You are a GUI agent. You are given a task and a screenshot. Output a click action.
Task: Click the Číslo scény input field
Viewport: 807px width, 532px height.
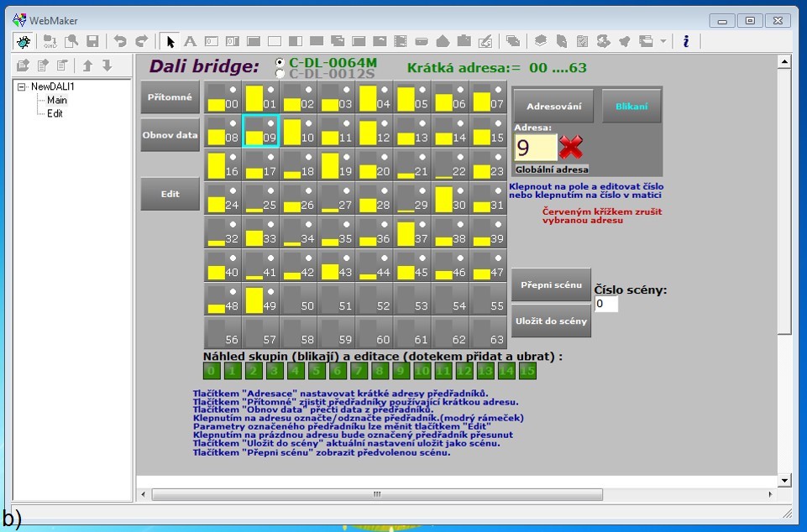point(606,304)
